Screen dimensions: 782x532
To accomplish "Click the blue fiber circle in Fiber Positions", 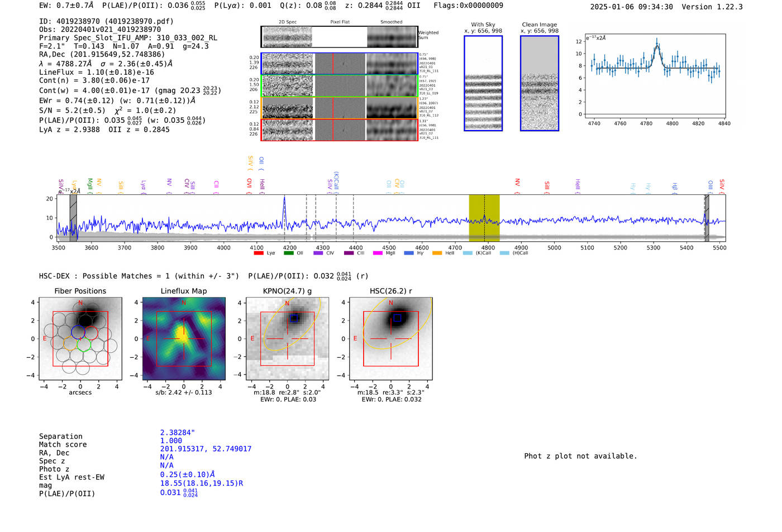I will click(78, 333).
